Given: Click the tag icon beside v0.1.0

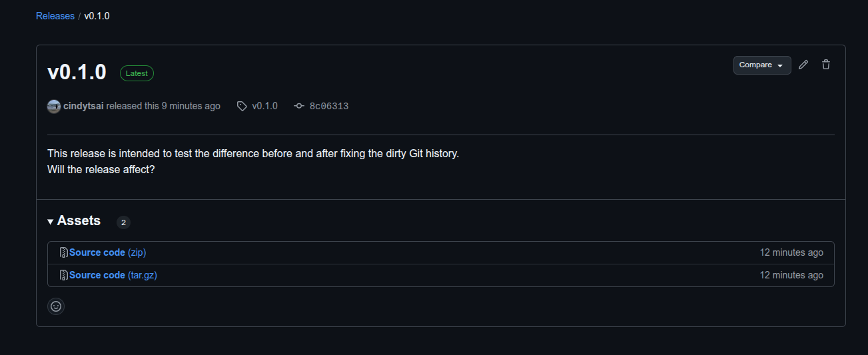Looking at the screenshot, I should coord(242,106).
